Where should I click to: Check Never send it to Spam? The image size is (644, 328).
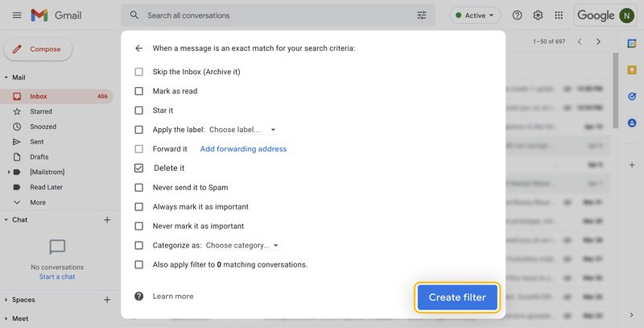pos(138,188)
